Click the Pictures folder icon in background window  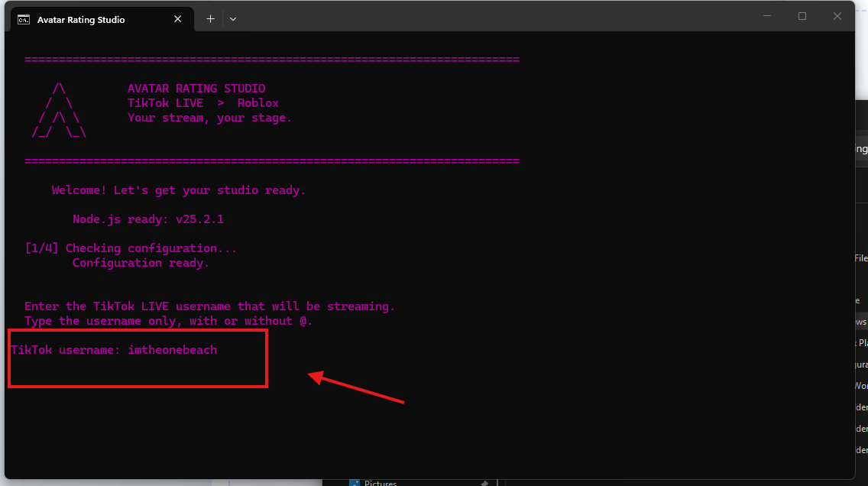pos(355,483)
